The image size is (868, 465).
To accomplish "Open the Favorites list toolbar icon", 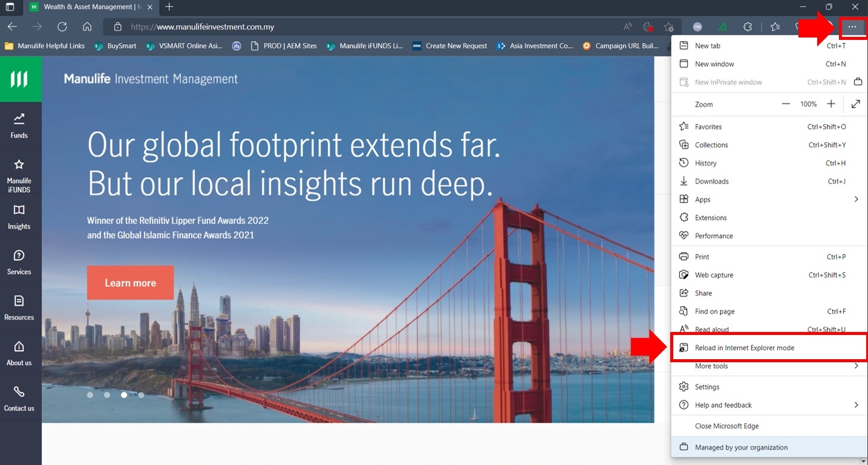I will [775, 27].
